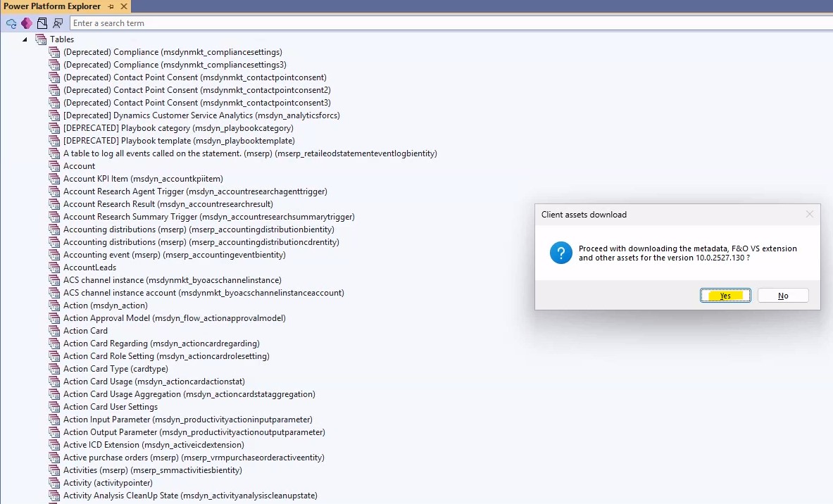Image resolution: width=833 pixels, height=504 pixels.
Task: Click the table icon beside Action Card
Action: (54, 331)
